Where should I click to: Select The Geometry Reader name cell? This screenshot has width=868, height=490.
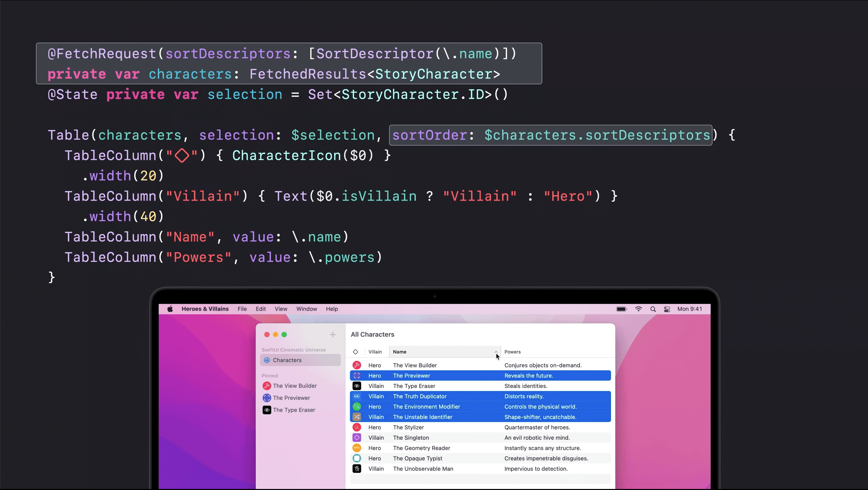421,448
